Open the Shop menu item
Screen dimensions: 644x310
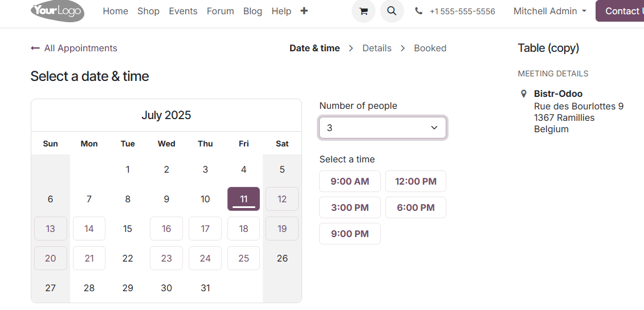coord(148,11)
